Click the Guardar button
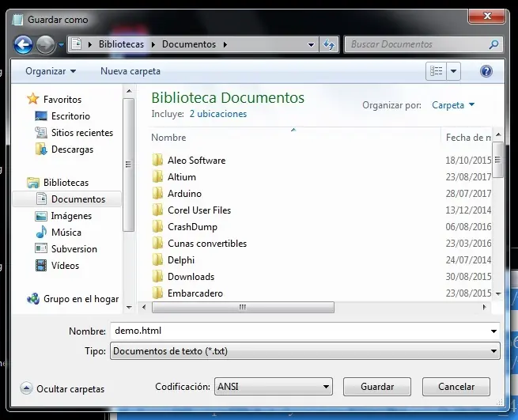The image size is (518, 420). click(x=377, y=387)
